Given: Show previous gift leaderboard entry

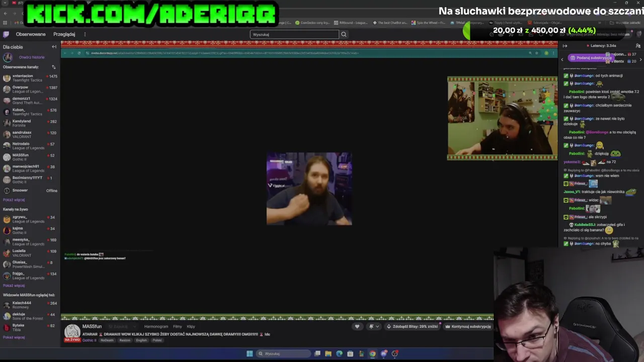Looking at the screenshot, I should (x=562, y=60).
